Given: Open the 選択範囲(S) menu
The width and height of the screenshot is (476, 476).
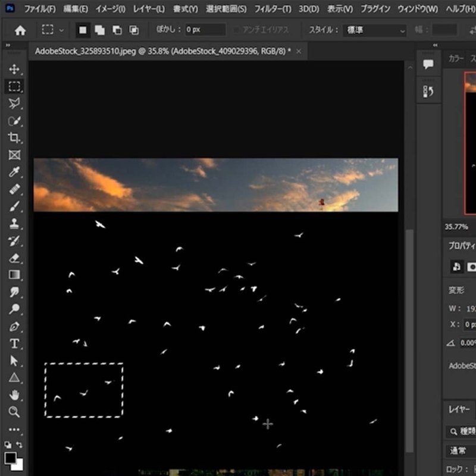Looking at the screenshot, I should pos(226,9).
